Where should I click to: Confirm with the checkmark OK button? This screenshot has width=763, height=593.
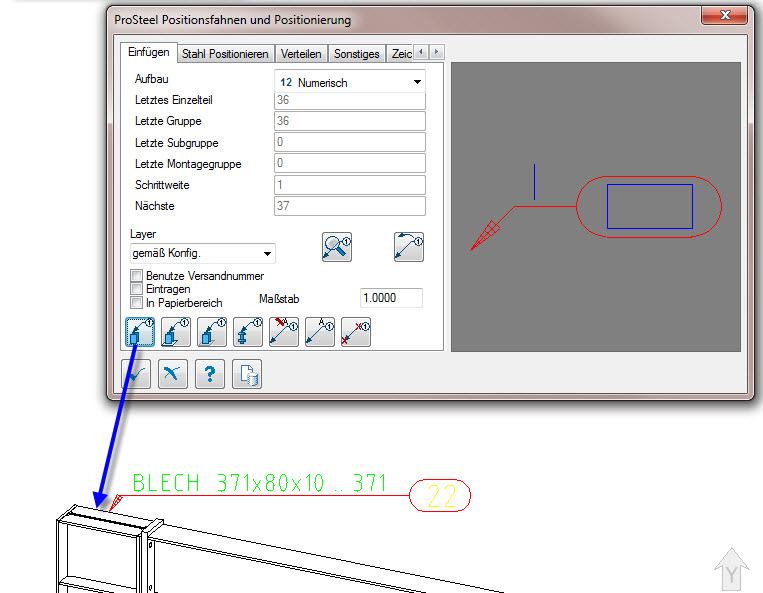[x=136, y=374]
